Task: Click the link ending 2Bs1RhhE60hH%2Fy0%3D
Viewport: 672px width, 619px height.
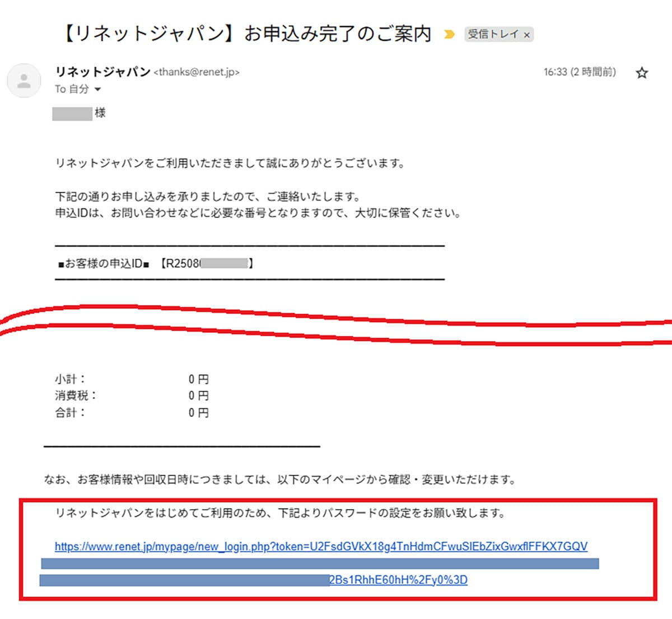Action: point(398,580)
